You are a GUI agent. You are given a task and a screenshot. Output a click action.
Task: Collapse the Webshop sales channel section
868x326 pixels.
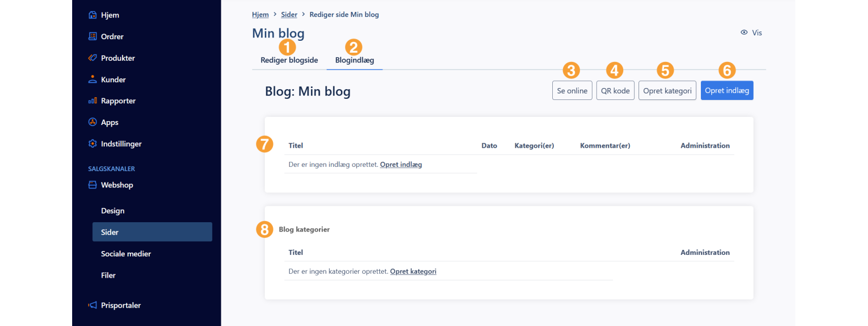click(117, 185)
